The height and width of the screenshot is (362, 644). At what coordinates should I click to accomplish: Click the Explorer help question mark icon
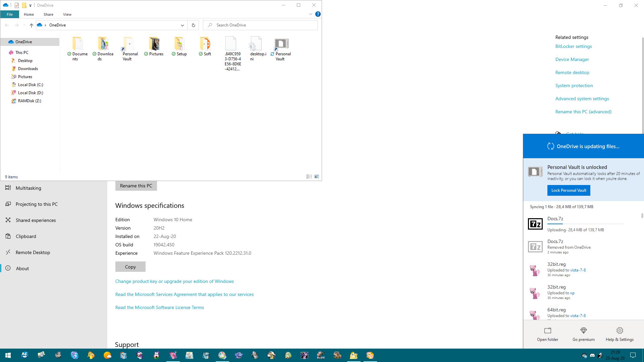(318, 14)
